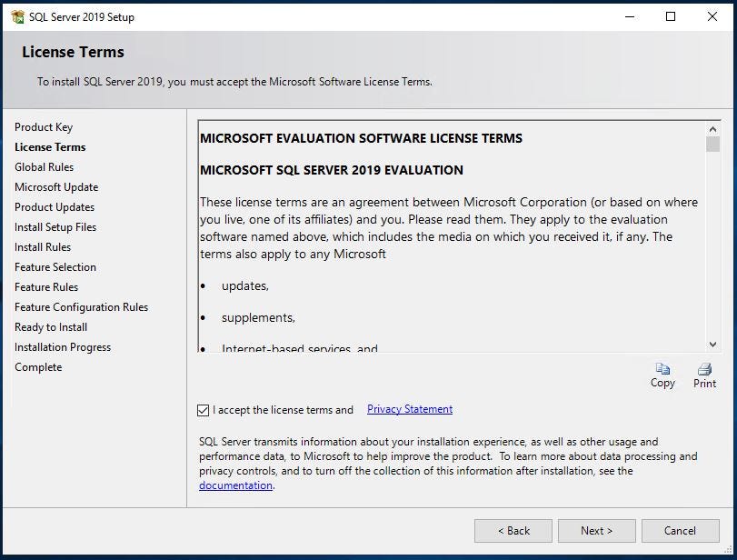Select the Global Rules step
The width and height of the screenshot is (737, 560).
click(x=45, y=167)
